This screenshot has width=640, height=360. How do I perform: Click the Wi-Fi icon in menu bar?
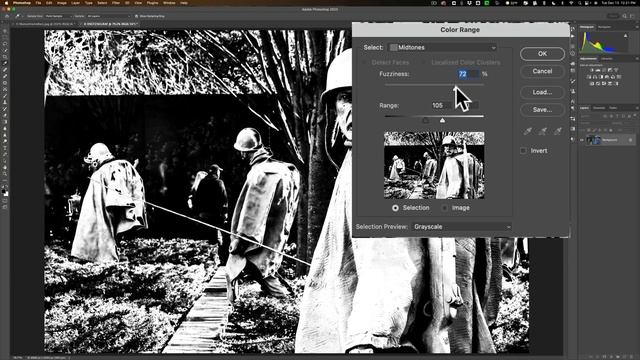[x=571, y=3]
